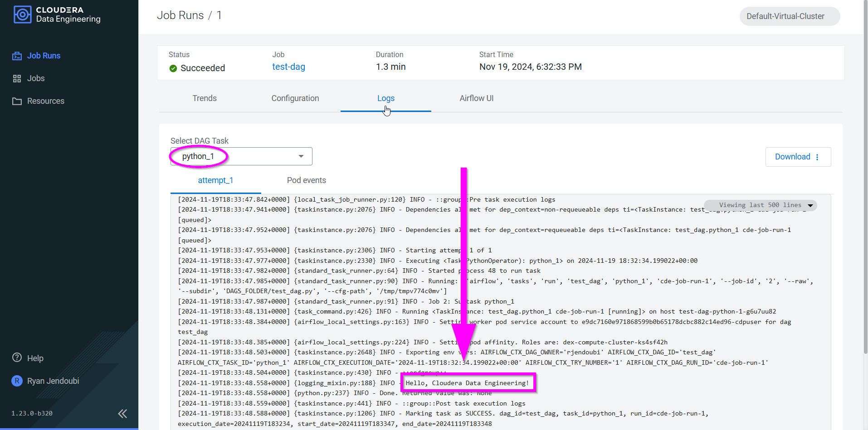The image size is (868, 430).
Task: Toggle to the attempt_1 log view
Action: [x=215, y=180]
